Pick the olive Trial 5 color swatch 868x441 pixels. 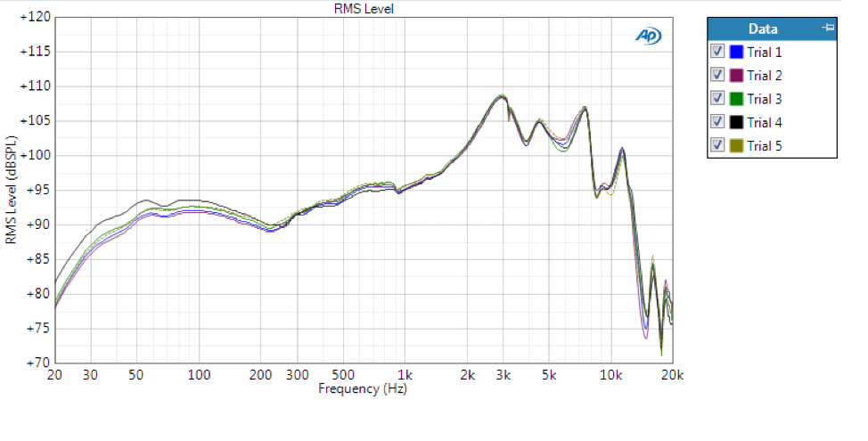[x=736, y=145]
